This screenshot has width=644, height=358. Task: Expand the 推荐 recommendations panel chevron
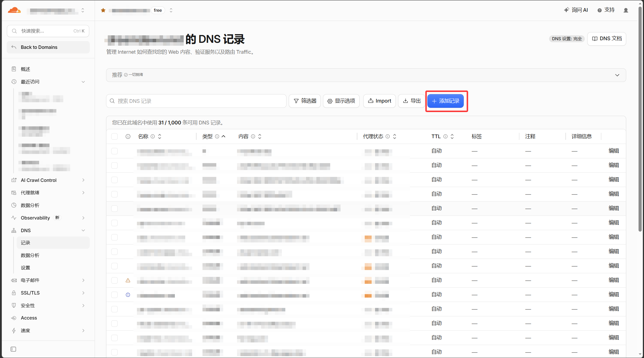click(x=617, y=75)
